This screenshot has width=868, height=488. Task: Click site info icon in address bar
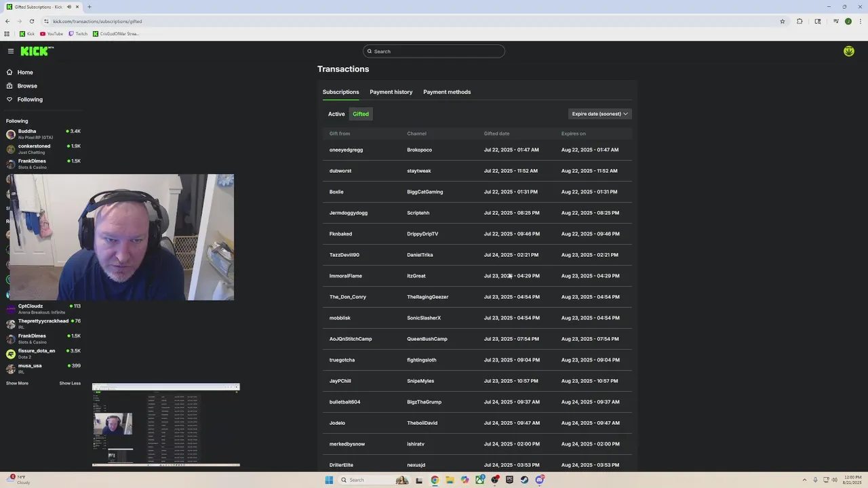click(46, 21)
